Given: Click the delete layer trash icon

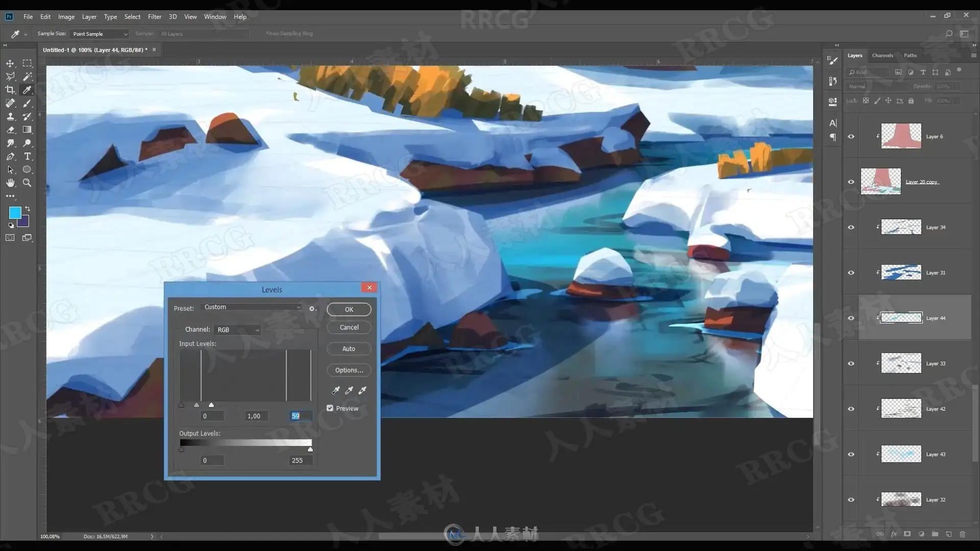Looking at the screenshot, I should click(962, 534).
